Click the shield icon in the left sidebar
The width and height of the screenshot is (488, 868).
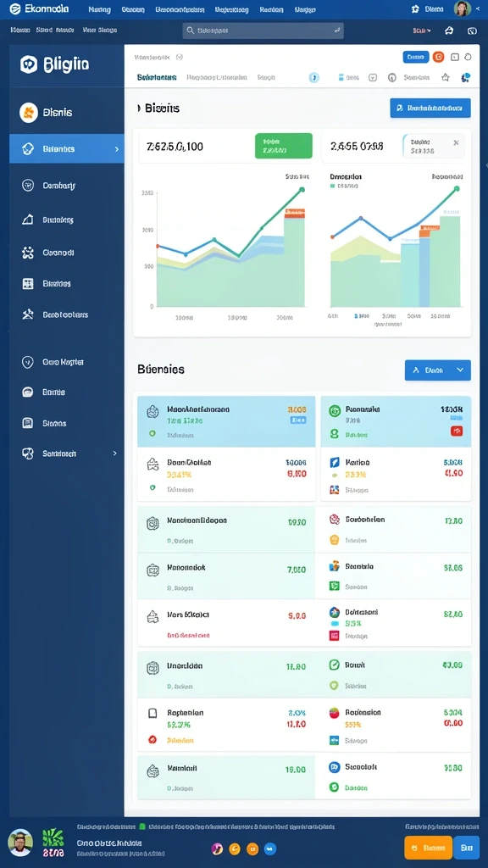[x=28, y=362]
